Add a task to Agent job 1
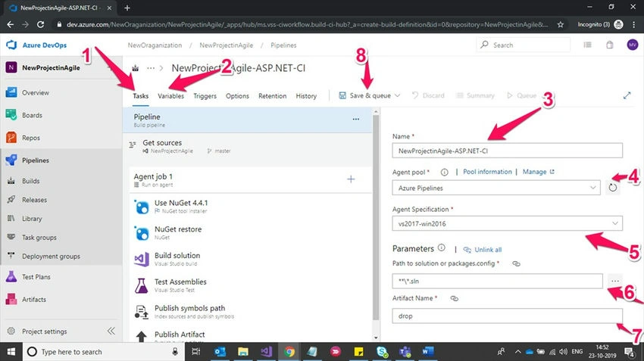Viewport: 644px width, 361px height. (x=351, y=179)
